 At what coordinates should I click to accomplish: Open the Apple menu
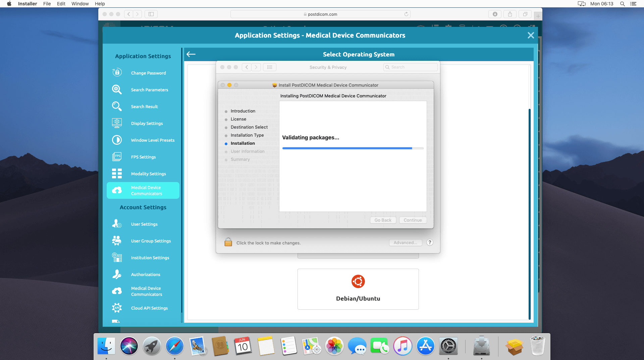tap(9, 4)
